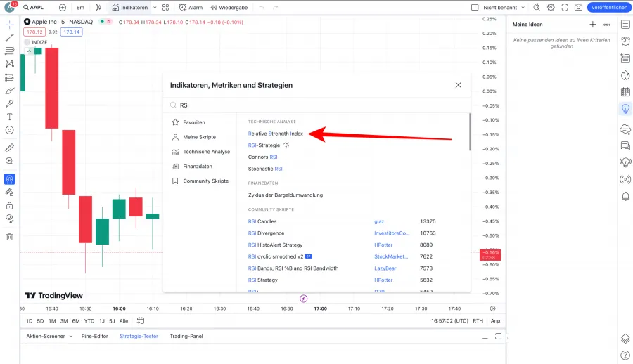The width and height of the screenshot is (633, 364).
Task: Select the pattern drawing tool
Action: pos(10,64)
